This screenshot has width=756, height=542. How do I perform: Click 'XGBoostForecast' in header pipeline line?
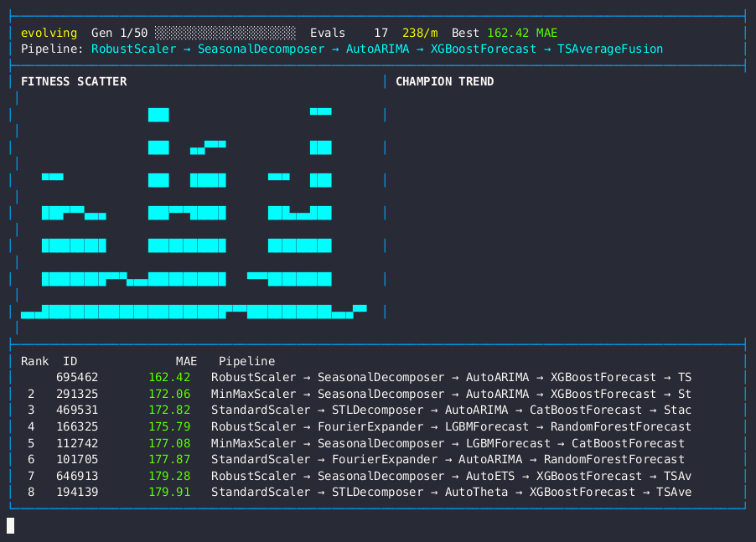pyautogui.click(x=483, y=49)
